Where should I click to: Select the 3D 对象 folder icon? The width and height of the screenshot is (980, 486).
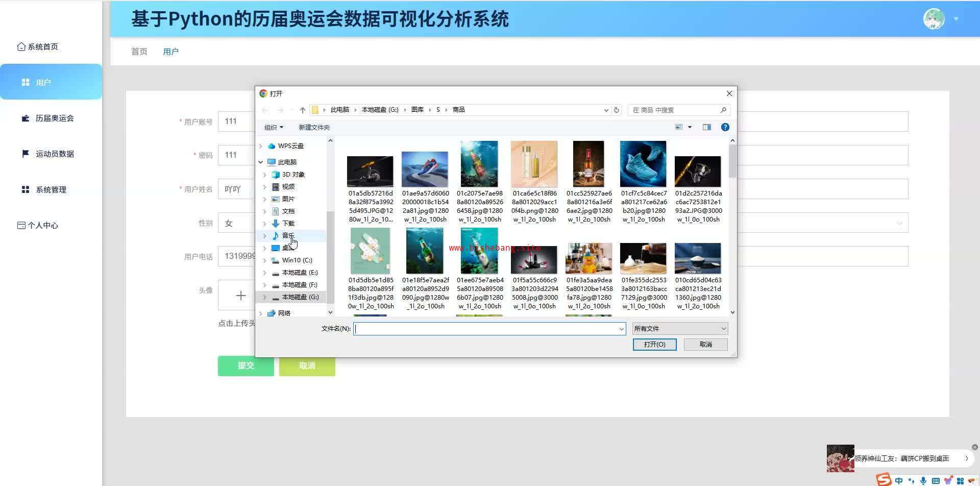tap(276, 175)
